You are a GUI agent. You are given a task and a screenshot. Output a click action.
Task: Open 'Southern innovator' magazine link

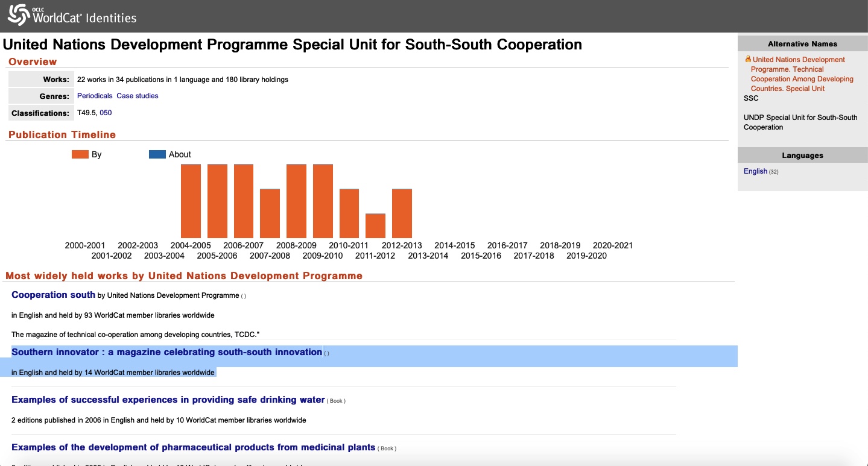coord(166,352)
